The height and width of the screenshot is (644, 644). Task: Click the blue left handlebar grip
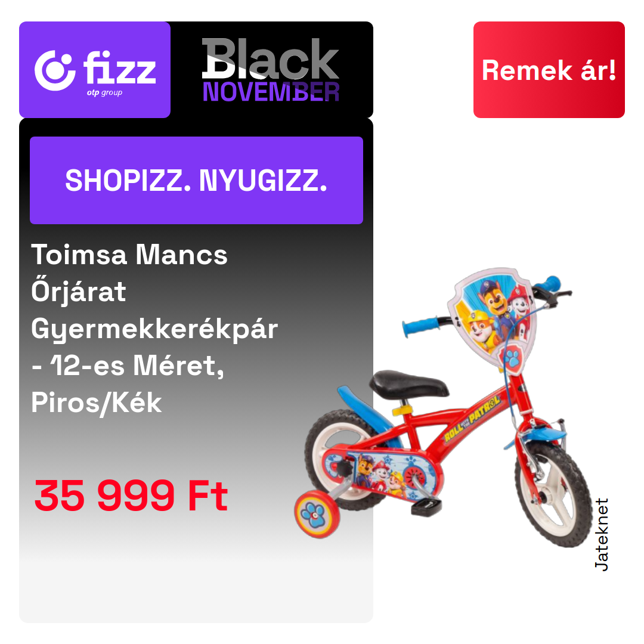point(422,326)
